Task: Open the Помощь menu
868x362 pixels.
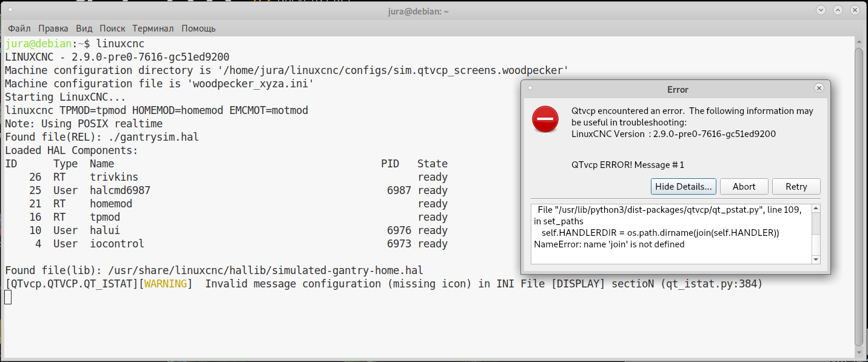Action: tap(198, 28)
